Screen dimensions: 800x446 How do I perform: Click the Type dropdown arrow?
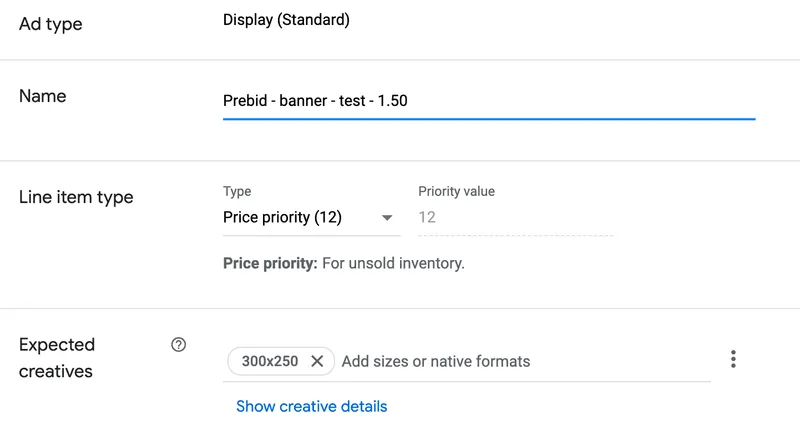tap(386, 218)
